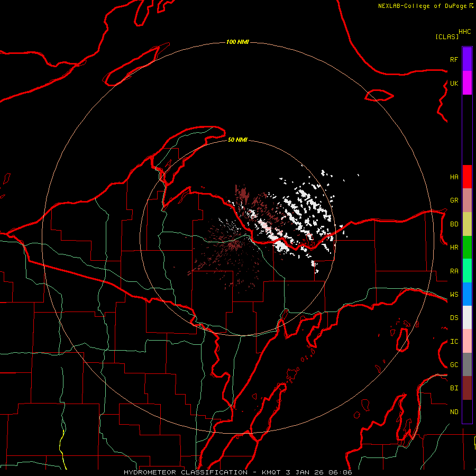Click the KMQT radar station identifier
The image size is (476, 476).
coord(271,472)
